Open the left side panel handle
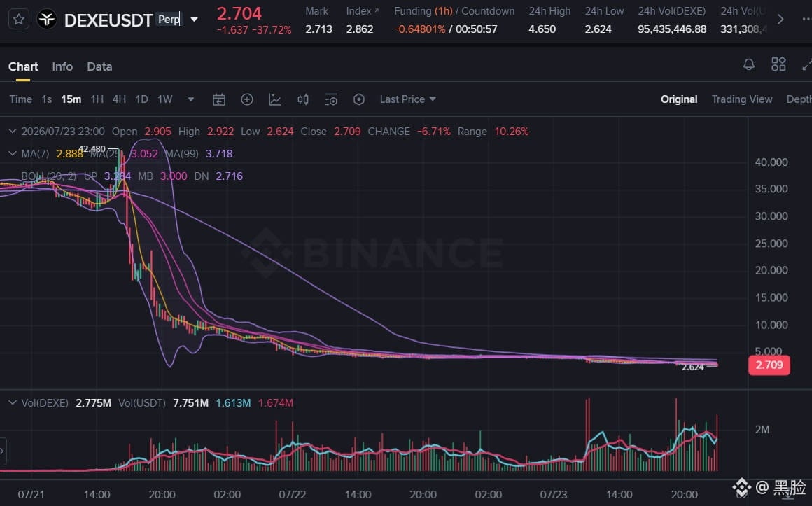The width and height of the screenshot is (812, 506). (3, 451)
